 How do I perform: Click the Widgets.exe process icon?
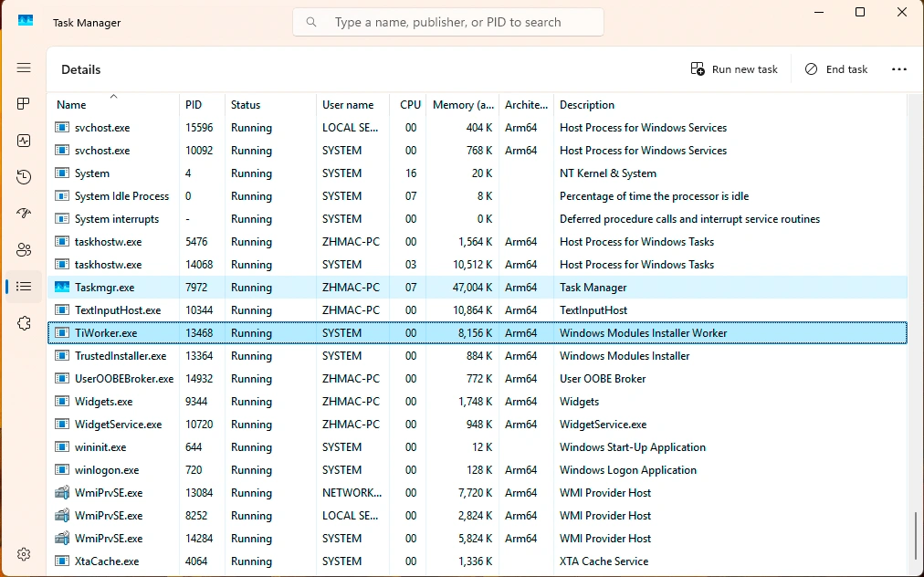[x=62, y=402]
